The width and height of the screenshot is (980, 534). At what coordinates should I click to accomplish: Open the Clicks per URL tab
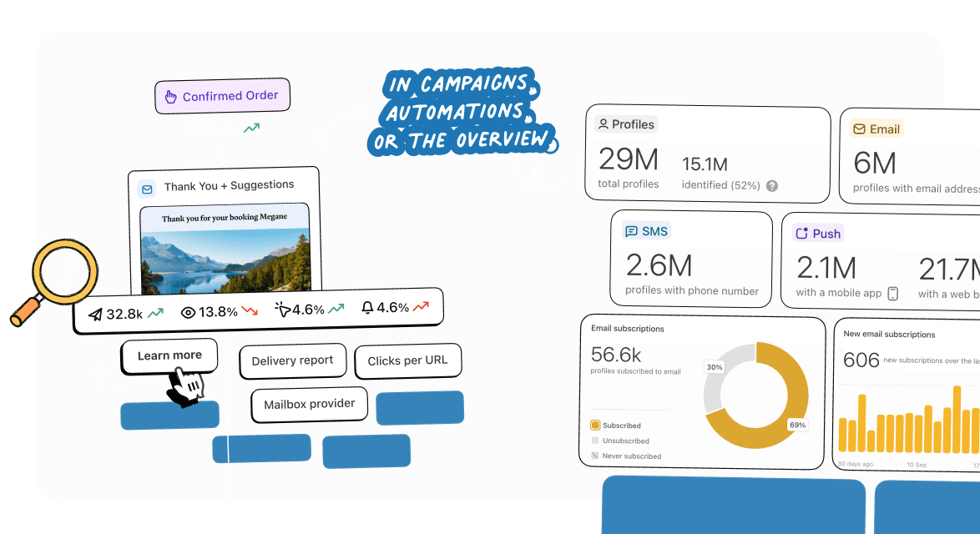407,360
